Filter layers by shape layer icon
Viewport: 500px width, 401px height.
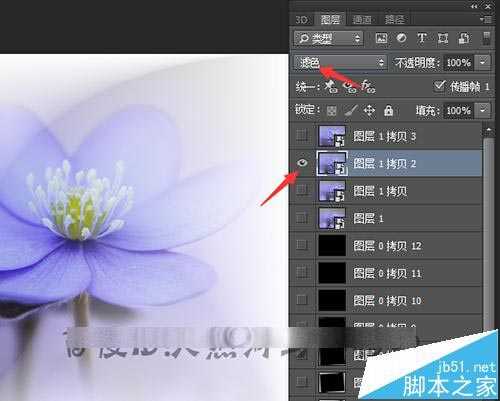tap(443, 38)
